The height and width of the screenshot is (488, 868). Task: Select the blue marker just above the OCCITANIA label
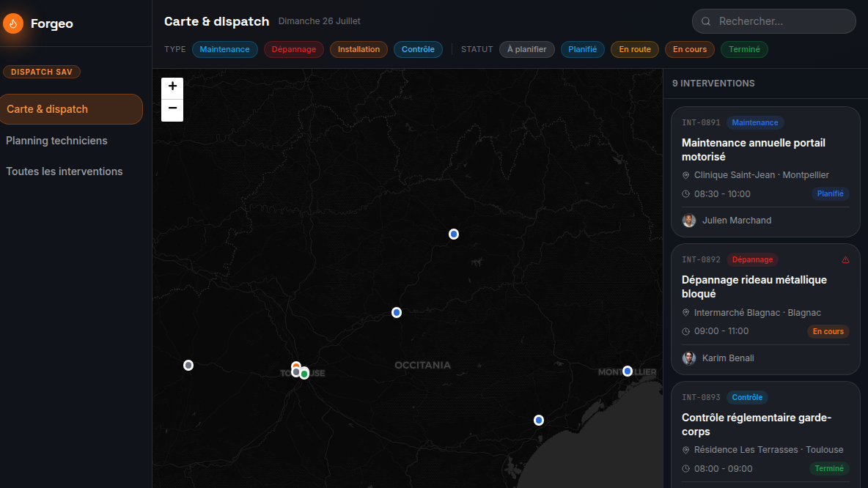click(397, 313)
